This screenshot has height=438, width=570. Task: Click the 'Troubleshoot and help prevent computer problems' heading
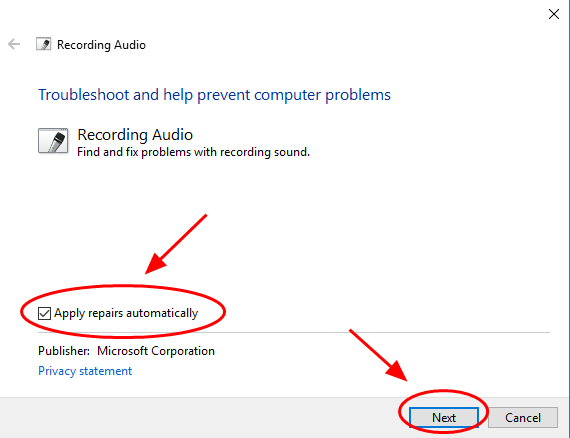pyautogui.click(x=214, y=95)
